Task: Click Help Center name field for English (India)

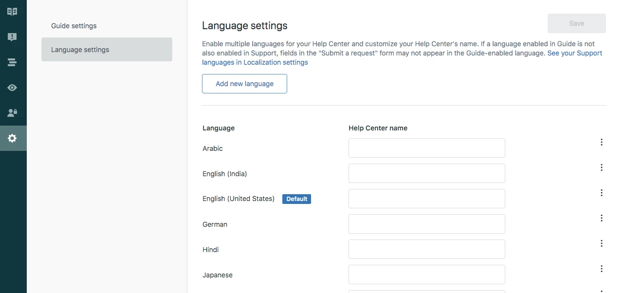Action: [x=426, y=173]
